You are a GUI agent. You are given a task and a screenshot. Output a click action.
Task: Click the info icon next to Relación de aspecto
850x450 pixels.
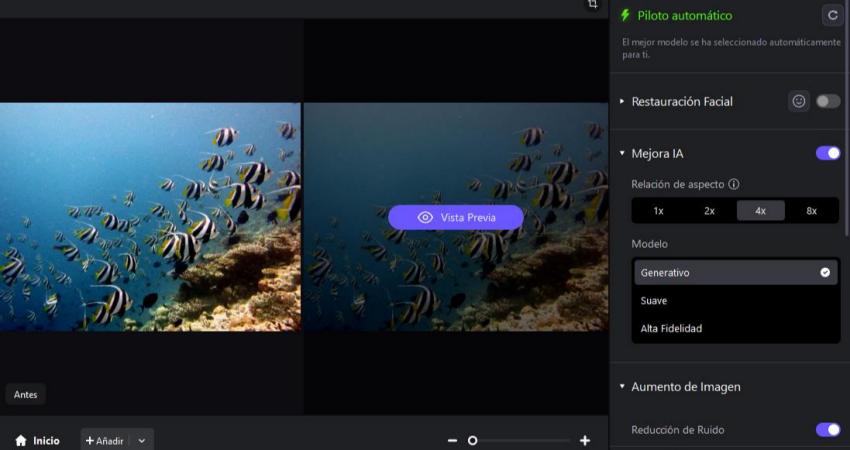(734, 184)
